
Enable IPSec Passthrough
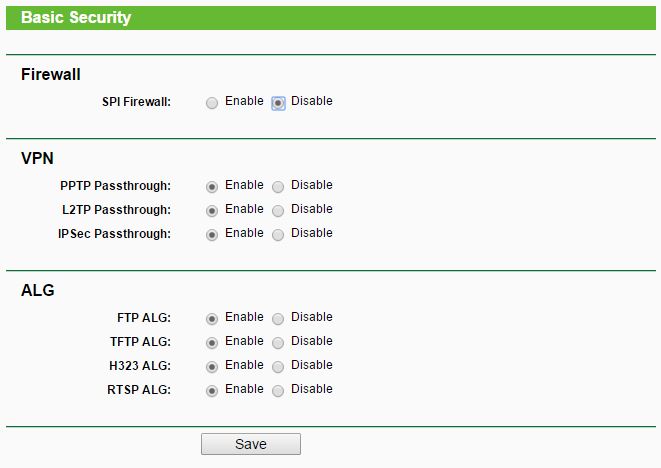pyautogui.click(x=212, y=235)
